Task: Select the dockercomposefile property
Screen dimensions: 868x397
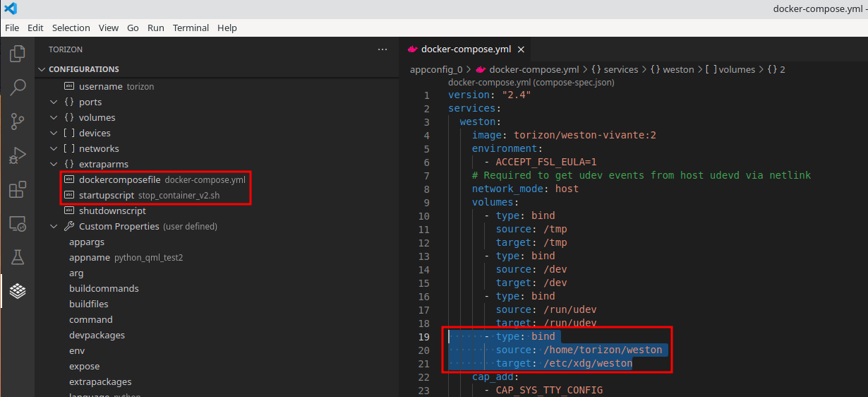Action: point(119,180)
